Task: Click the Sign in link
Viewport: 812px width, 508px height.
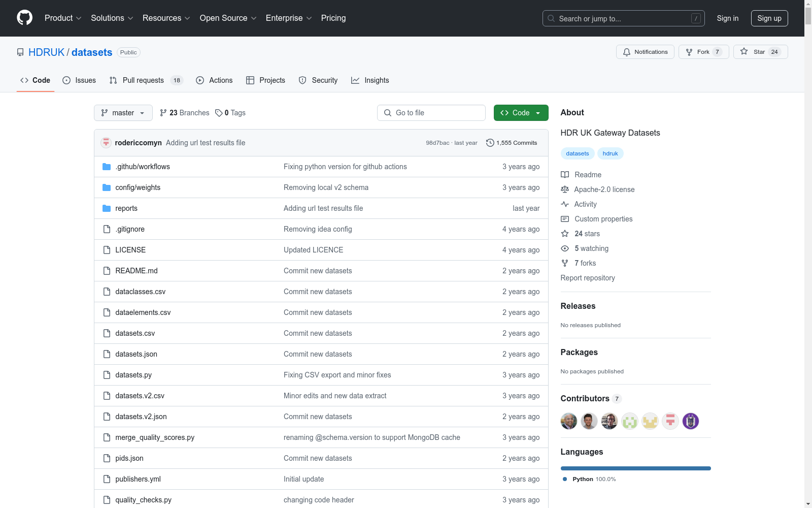Action: [727, 18]
